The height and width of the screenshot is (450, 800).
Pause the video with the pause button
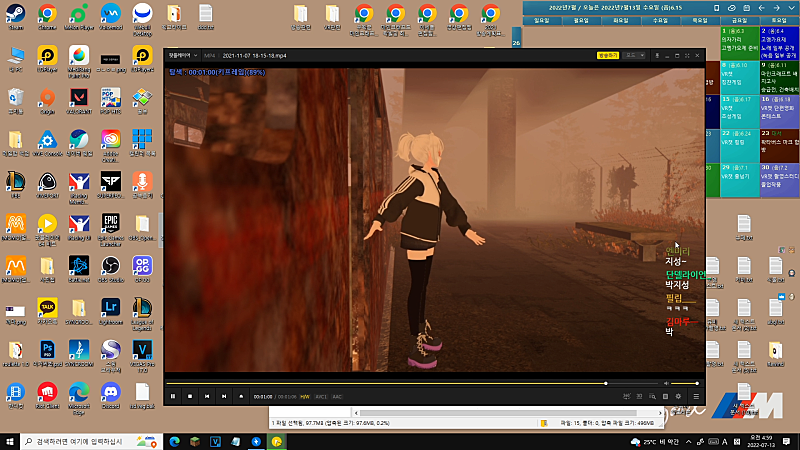(x=173, y=396)
